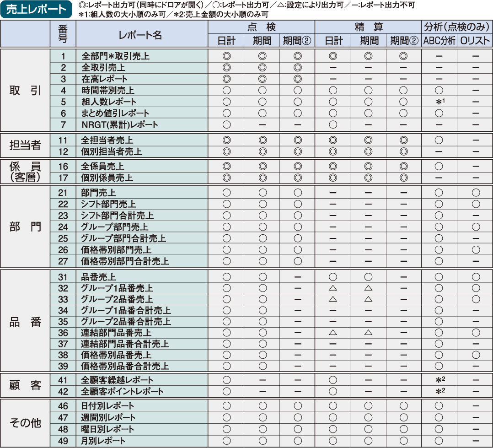The image size is (493, 448).
Task: Select the 点検 column group header
Action: (x=261, y=27)
